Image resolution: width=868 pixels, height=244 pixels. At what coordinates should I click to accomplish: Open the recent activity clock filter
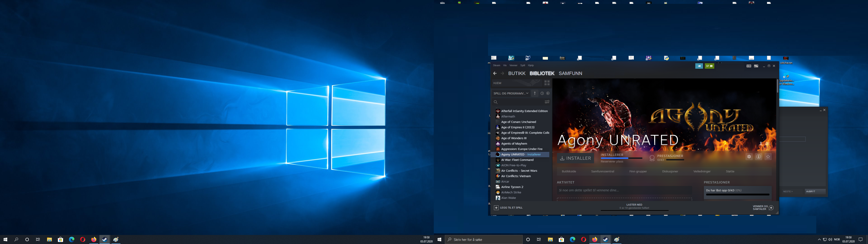[x=542, y=93]
